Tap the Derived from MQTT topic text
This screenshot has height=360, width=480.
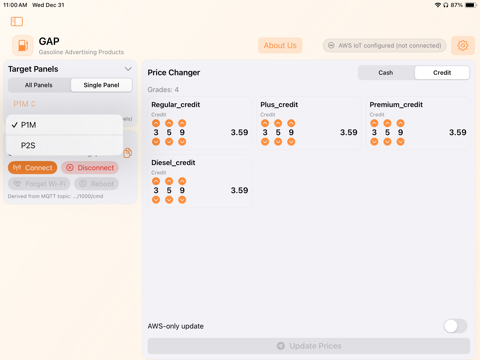(55, 196)
